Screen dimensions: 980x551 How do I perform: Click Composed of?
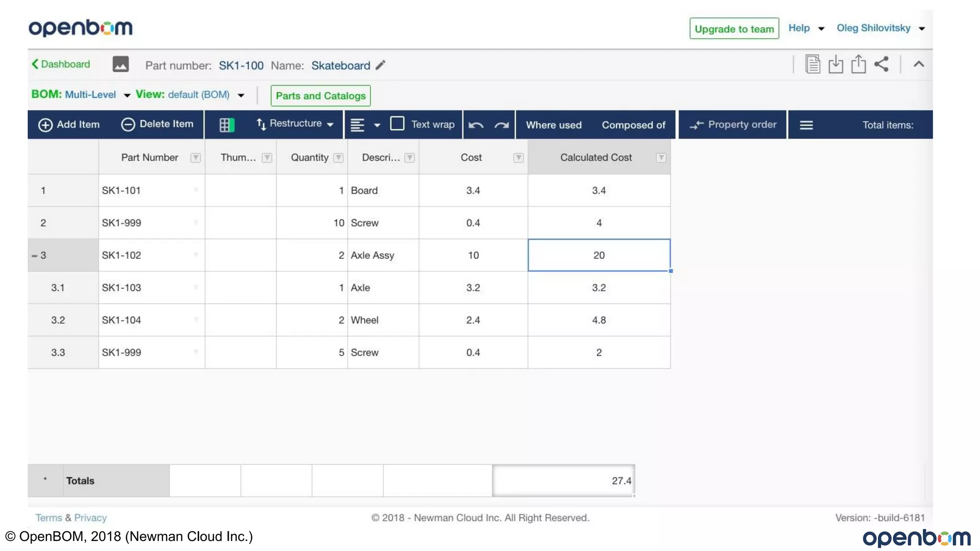(634, 125)
